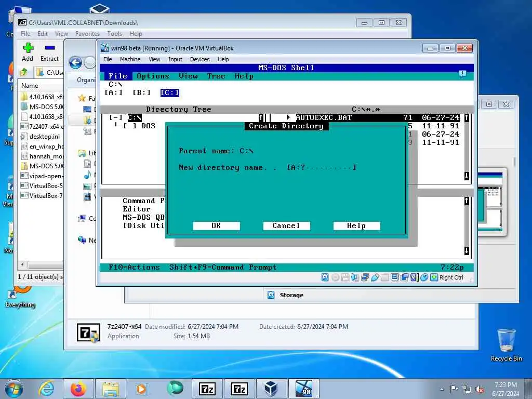Click the green Add button in 7-Zip

tap(28, 52)
